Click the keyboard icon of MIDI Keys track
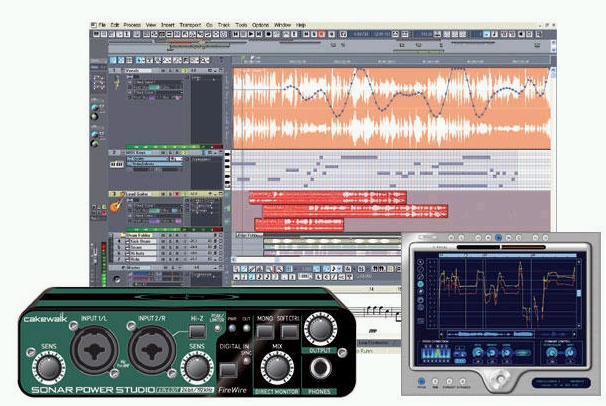This screenshot has width=606, height=406. 117,164
